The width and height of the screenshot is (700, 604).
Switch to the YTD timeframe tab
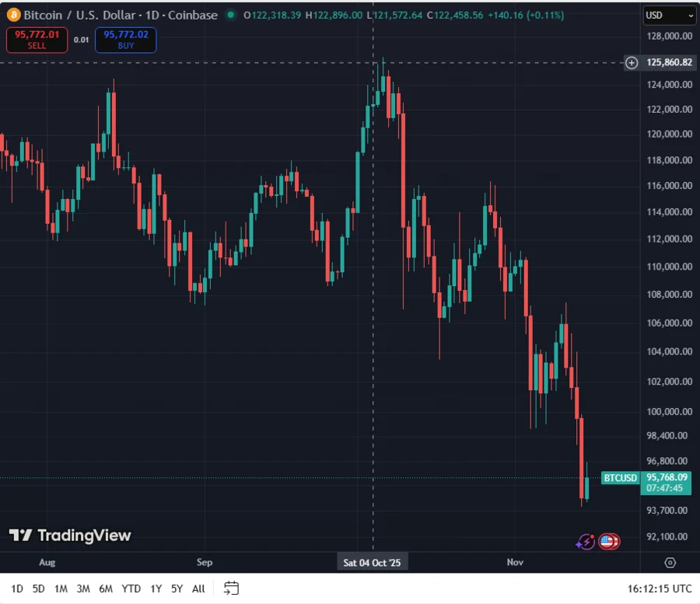(131, 589)
